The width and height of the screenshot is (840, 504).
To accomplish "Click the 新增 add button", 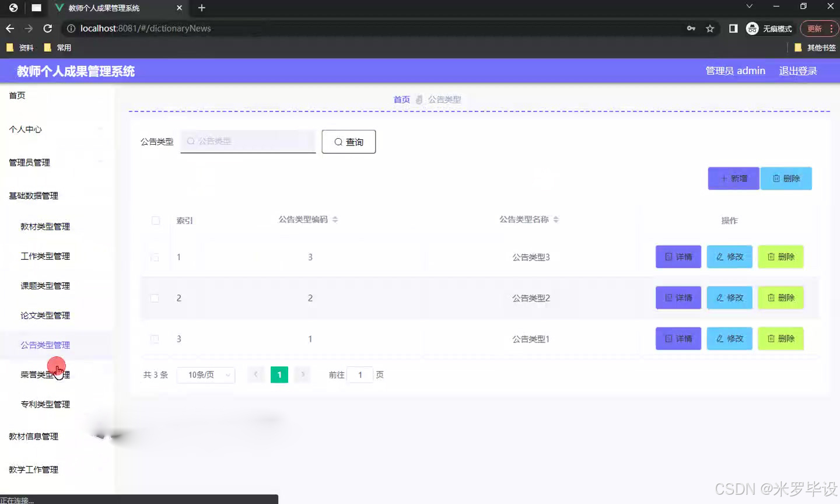I will [734, 178].
